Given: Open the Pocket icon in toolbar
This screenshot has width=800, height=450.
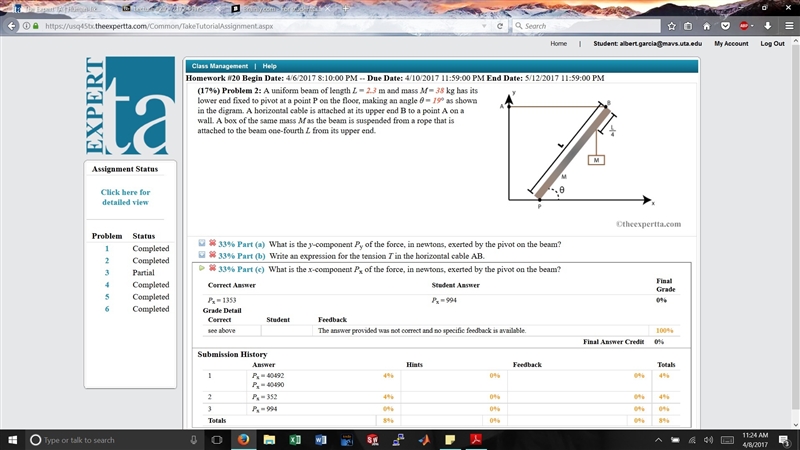Looking at the screenshot, I should (725, 26).
